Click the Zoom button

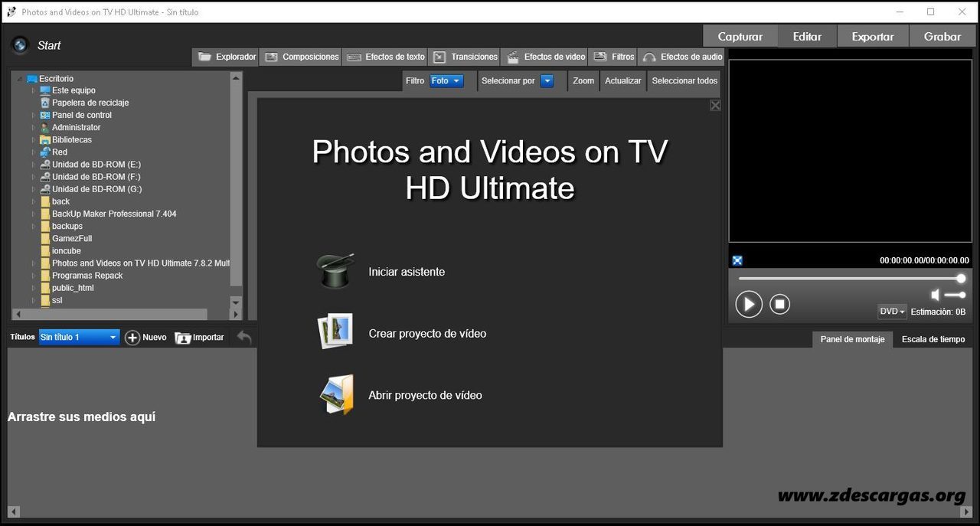point(583,80)
